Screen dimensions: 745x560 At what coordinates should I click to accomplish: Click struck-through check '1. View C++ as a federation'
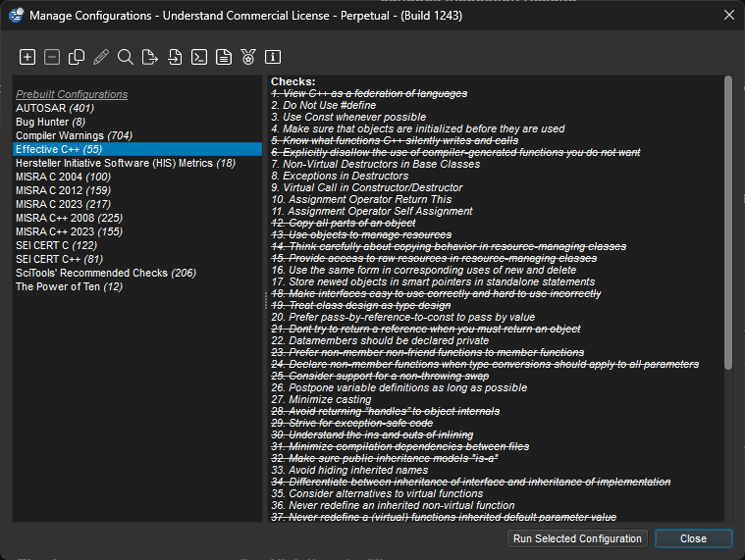369,93
